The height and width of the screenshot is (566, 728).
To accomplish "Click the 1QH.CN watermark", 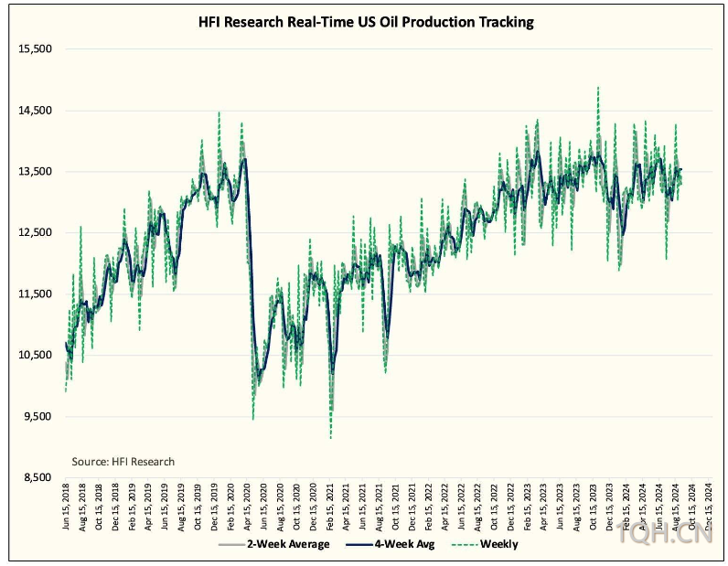I will (x=664, y=532).
